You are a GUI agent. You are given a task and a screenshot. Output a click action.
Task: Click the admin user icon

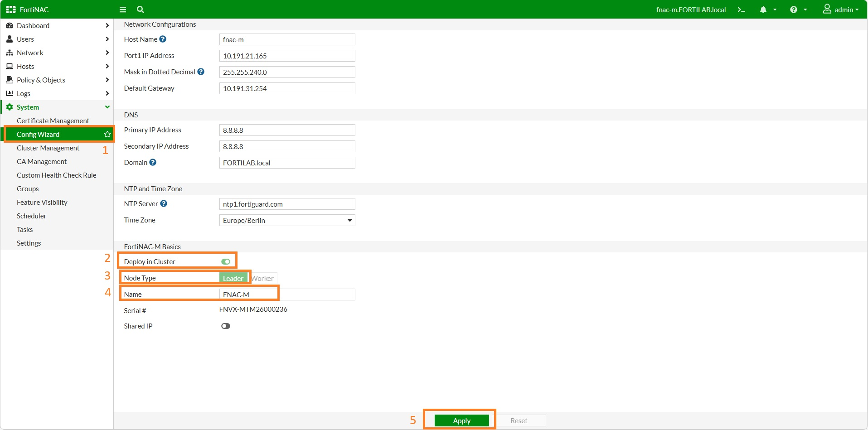[827, 9]
